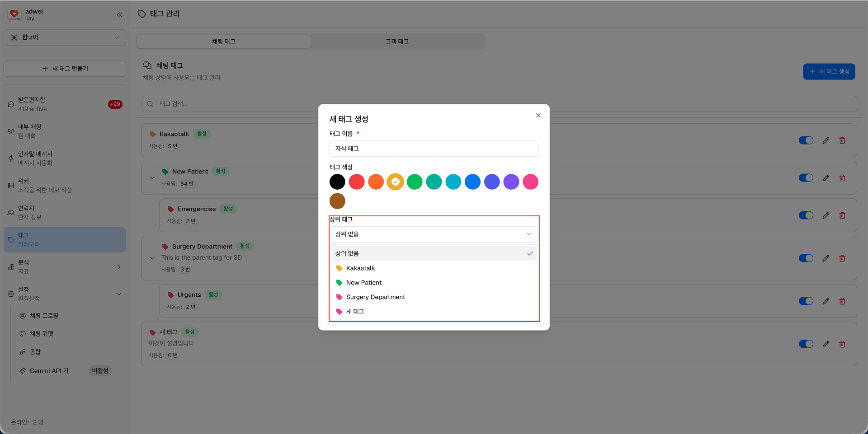868x434 pixels.
Task: Open the 한국어 language dropdown
Action: 65,37
